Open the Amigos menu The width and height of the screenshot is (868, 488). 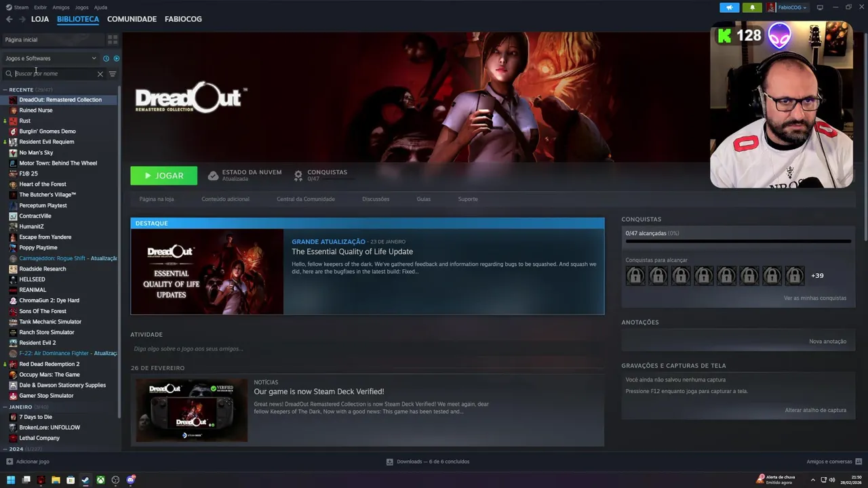click(x=60, y=7)
